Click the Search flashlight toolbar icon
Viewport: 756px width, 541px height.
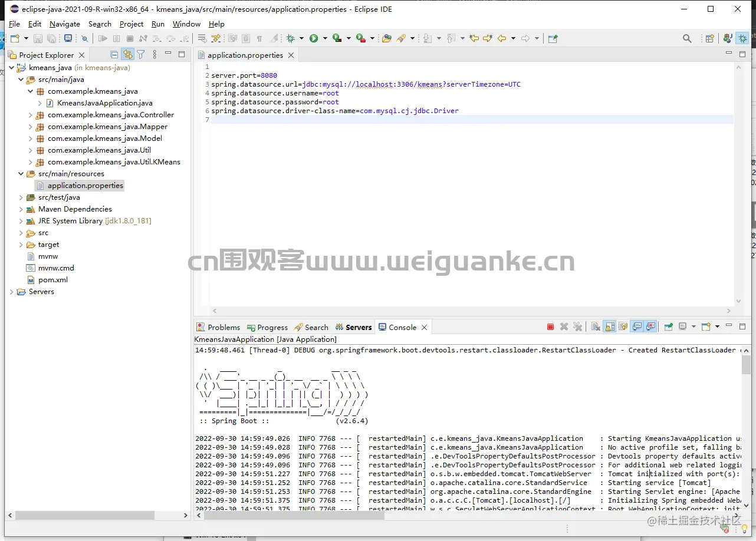pos(401,38)
